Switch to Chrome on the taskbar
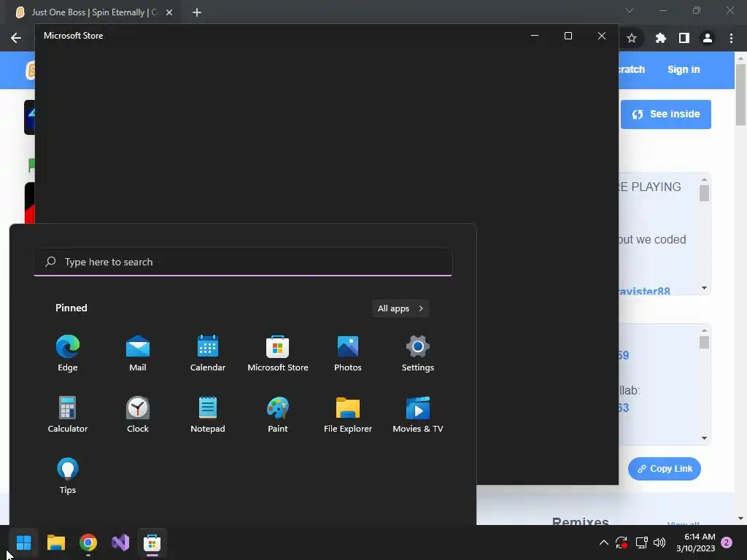The height and width of the screenshot is (560, 747). [88, 542]
